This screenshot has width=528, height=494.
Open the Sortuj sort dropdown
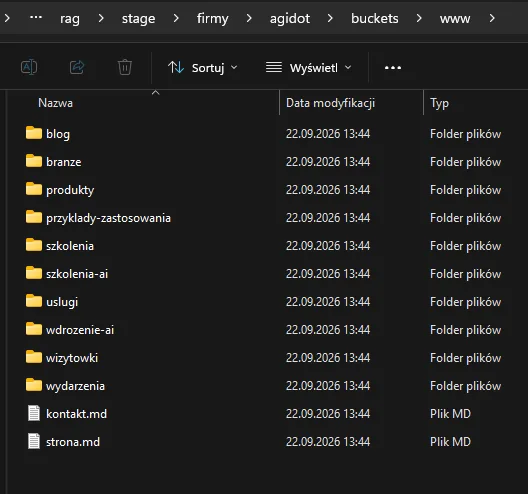pos(203,68)
